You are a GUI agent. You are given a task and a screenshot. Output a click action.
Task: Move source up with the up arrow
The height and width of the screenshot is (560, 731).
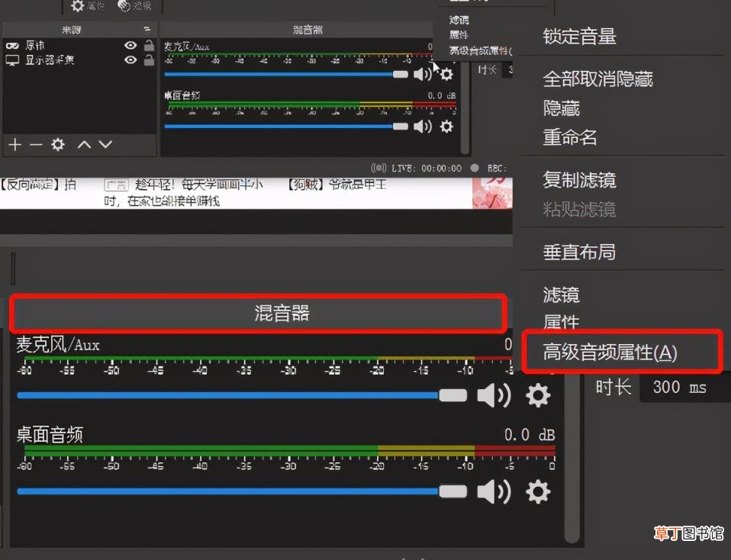click(x=84, y=144)
